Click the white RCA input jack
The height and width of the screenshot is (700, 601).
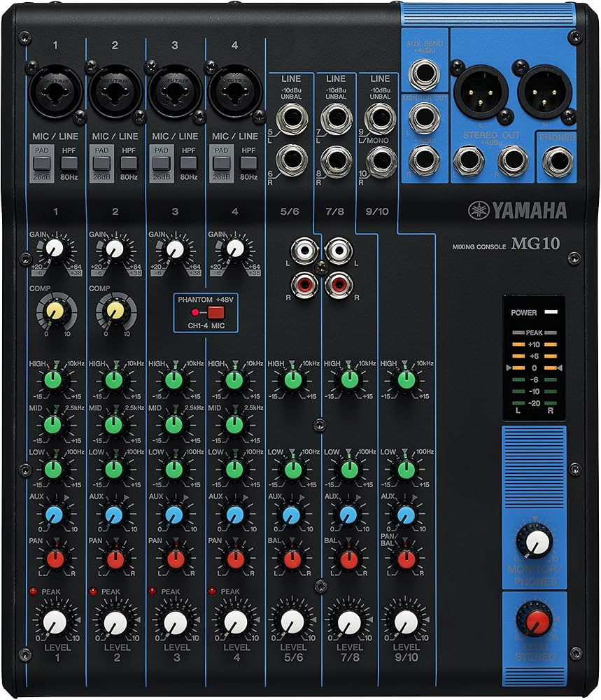click(x=305, y=251)
